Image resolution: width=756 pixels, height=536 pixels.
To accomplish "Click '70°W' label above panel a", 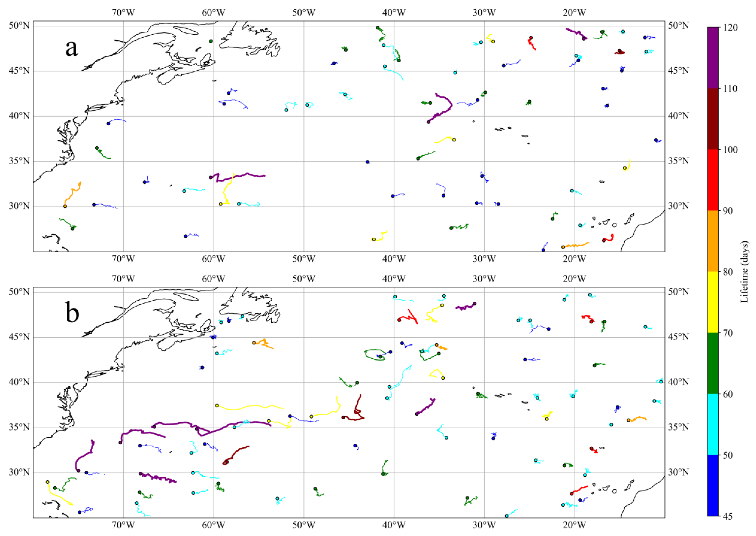I will coord(123,12).
